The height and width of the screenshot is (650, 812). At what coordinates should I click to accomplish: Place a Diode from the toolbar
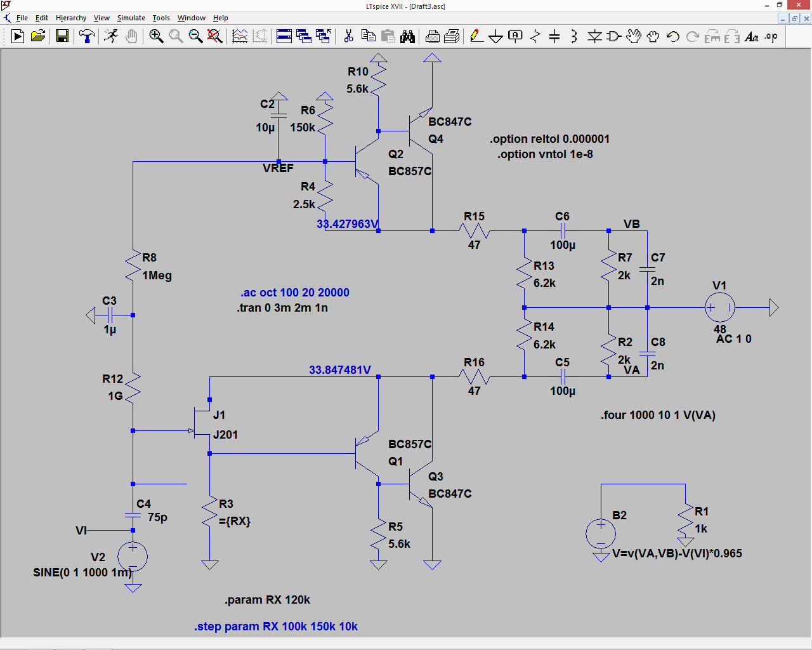[594, 36]
